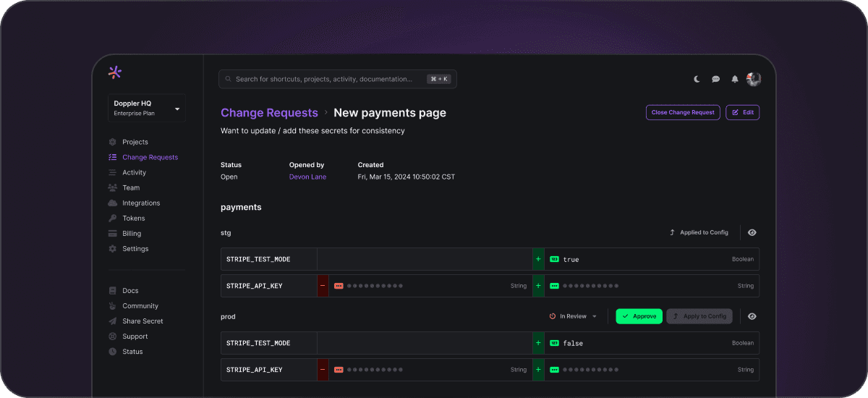This screenshot has width=868, height=398.
Task: Toggle dark mode moon icon
Action: 697,80
